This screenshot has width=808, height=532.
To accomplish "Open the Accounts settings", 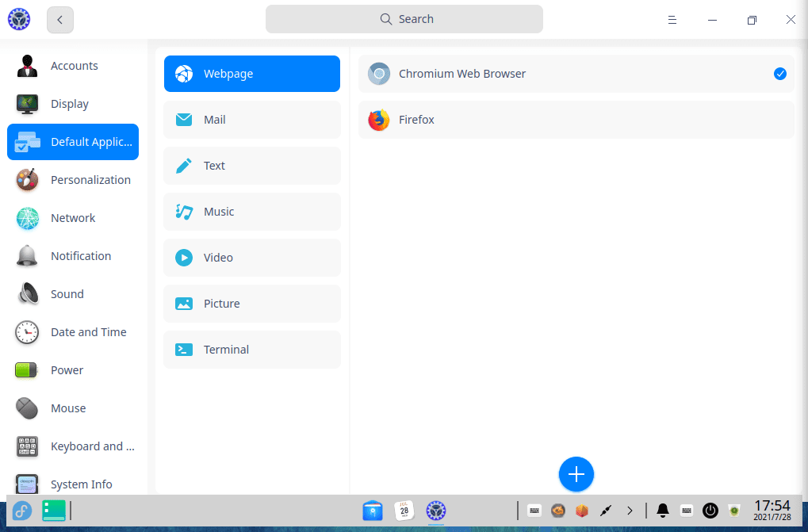I will tap(73, 66).
